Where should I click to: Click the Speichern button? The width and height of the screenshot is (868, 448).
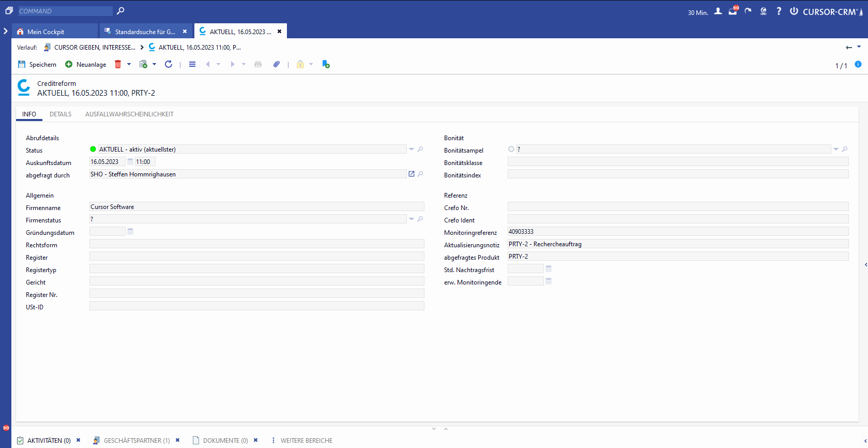click(37, 64)
